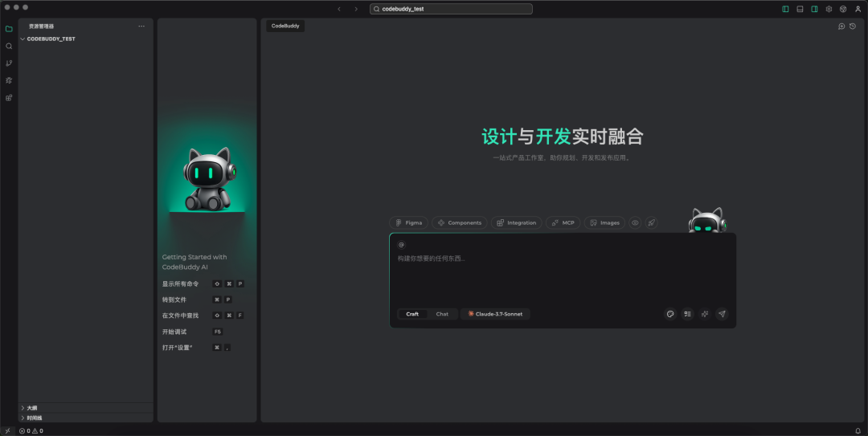Send message with paper plane icon
Image resolution: width=868 pixels, height=436 pixels.
coord(722,314)
